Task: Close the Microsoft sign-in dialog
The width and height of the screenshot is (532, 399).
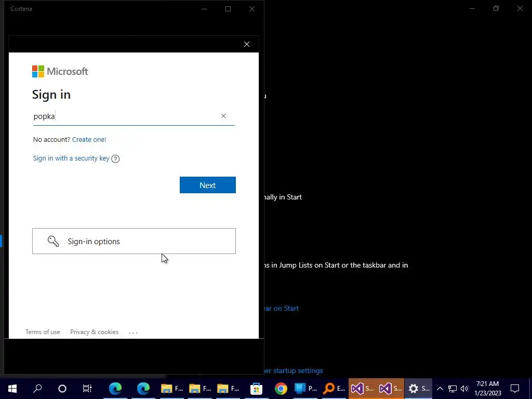Action: (247, 44)
